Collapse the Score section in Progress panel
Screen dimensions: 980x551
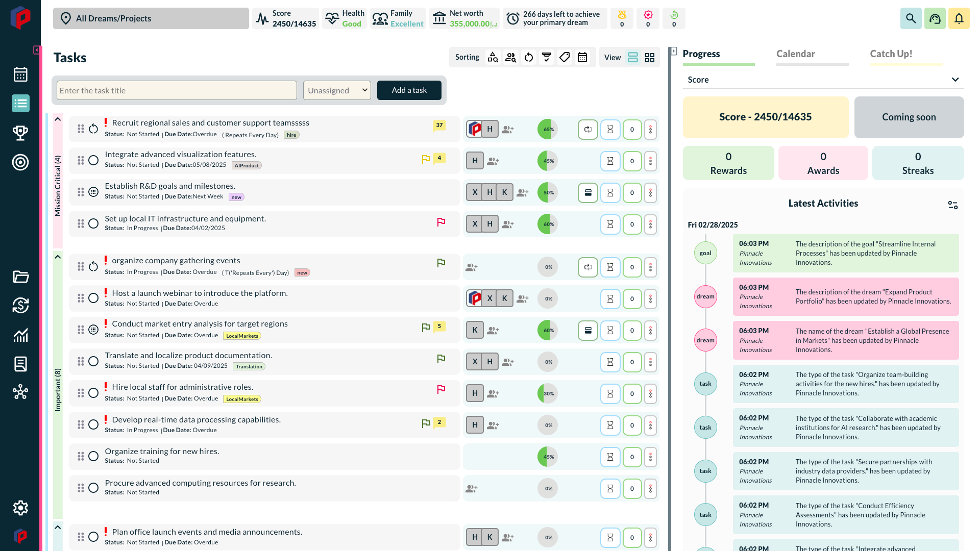(955, 80)
